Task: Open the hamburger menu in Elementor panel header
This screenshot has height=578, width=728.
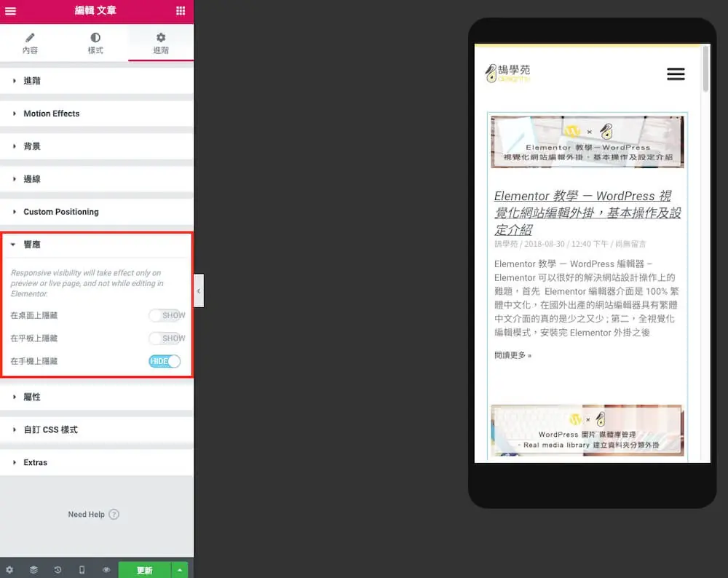Action: [11, 11]
